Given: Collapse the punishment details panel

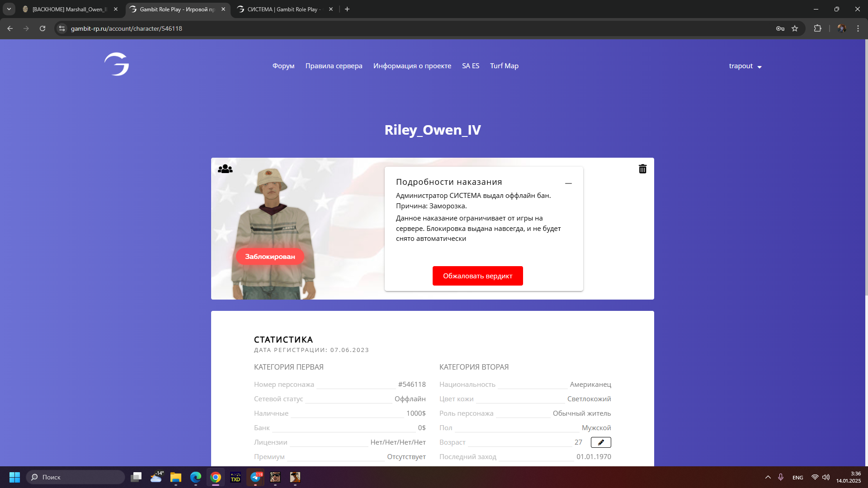Looking at the screenshot, I should click(x=568, y=183).
